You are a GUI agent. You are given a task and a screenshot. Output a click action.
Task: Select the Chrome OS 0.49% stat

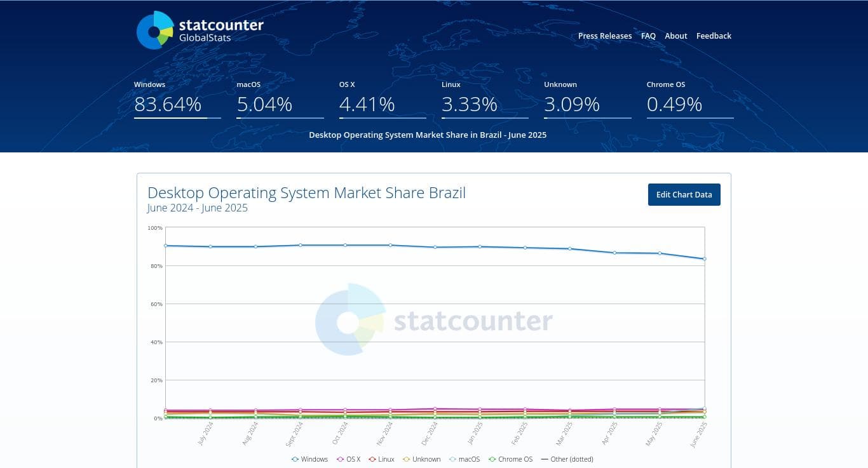pos(674,104)
